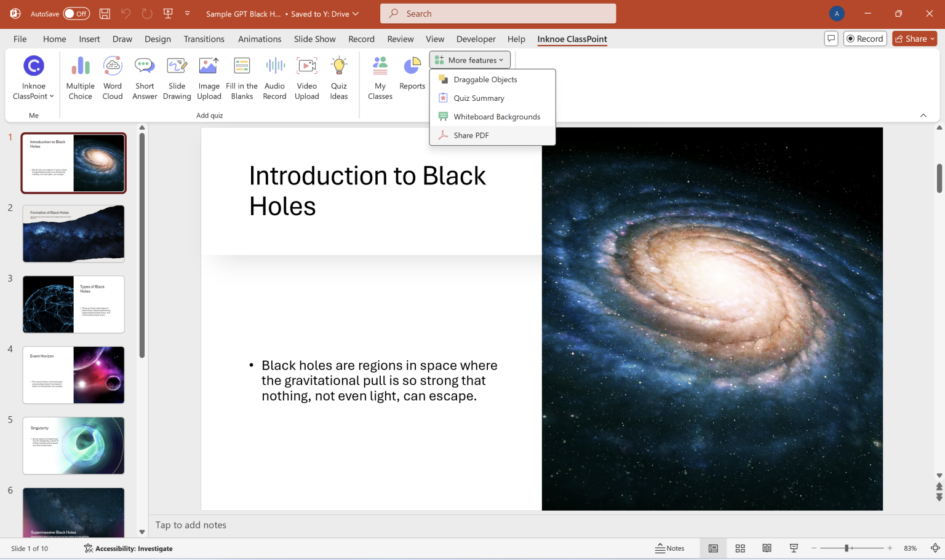
Task: Open Quiz Ideas
Action: [339, 77]
